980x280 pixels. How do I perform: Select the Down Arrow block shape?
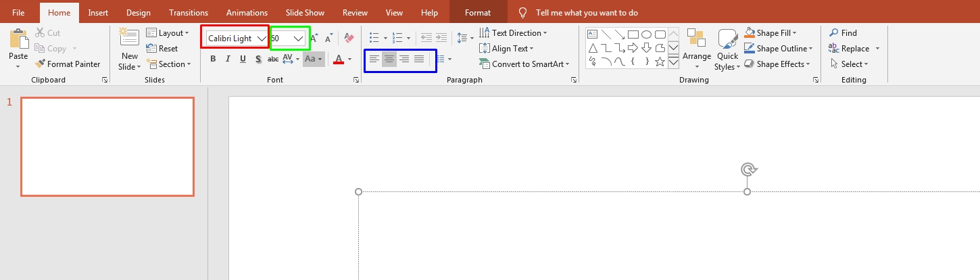click(x=647, y=48)
